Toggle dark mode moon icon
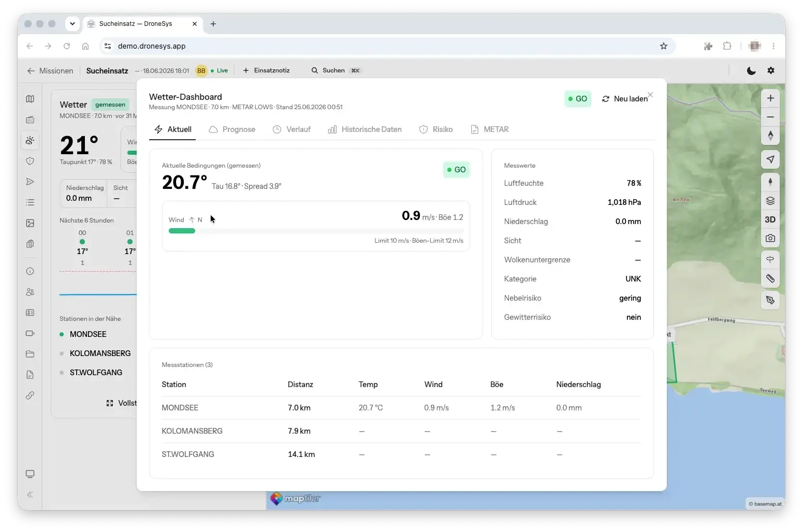 751,70
